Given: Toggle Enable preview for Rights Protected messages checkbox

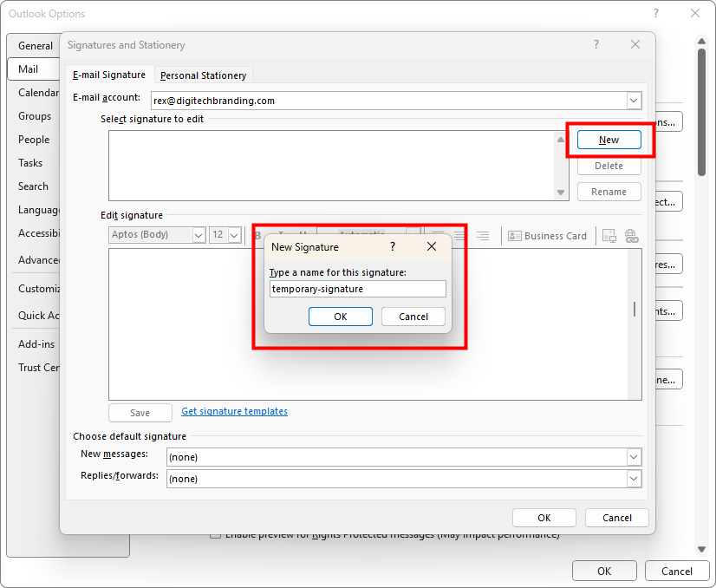Looking at the screenshot, I should (x=215, y=535).
